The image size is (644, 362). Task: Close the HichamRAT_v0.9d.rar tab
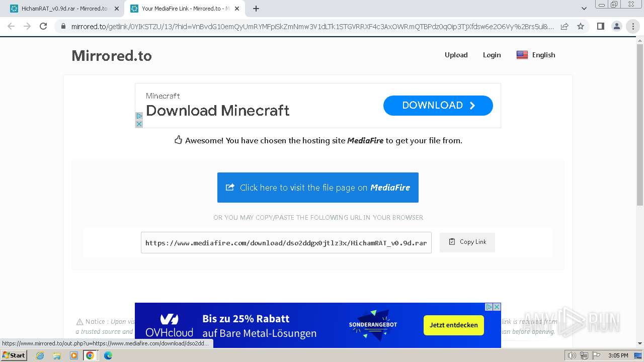coord(117,9)
